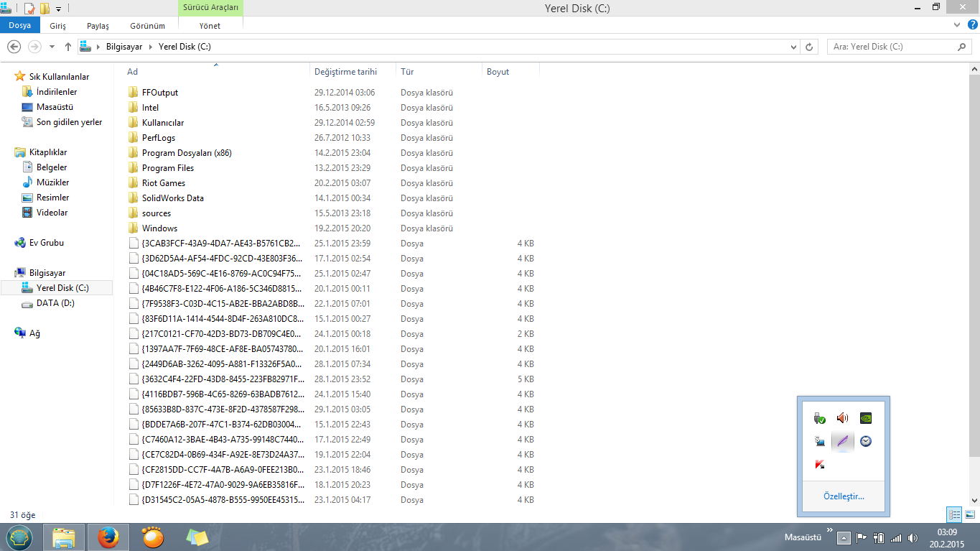This screenshot has height=551, width=980.
Task: Click the purple pen icon in tray popup
Action: click(x=843, y=441)
